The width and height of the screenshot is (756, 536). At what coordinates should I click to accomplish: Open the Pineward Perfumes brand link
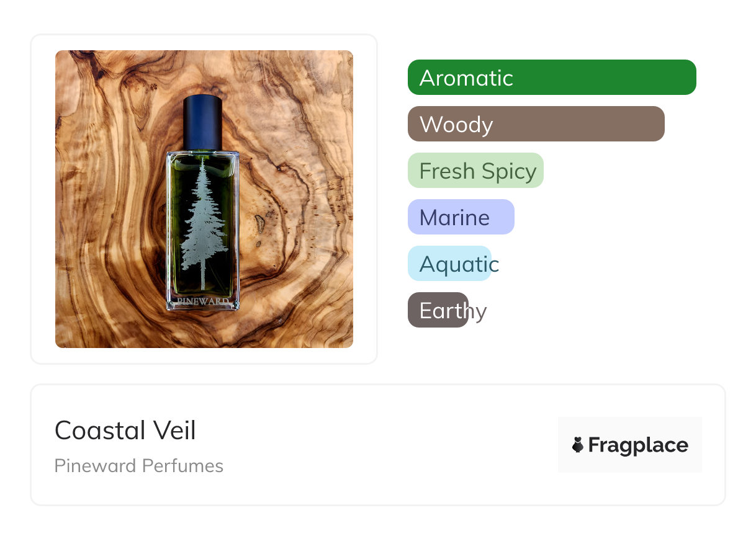pos(139,466)
